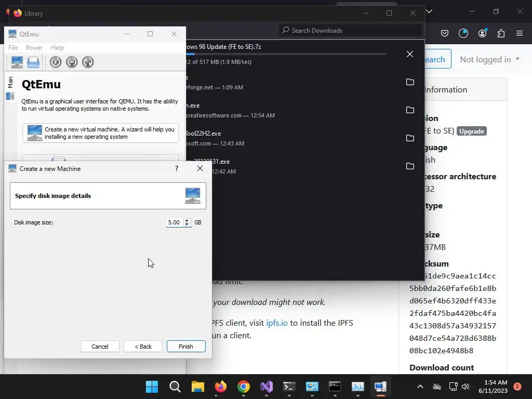Decrease disk image size with the down arrow

tap(187, 224)
